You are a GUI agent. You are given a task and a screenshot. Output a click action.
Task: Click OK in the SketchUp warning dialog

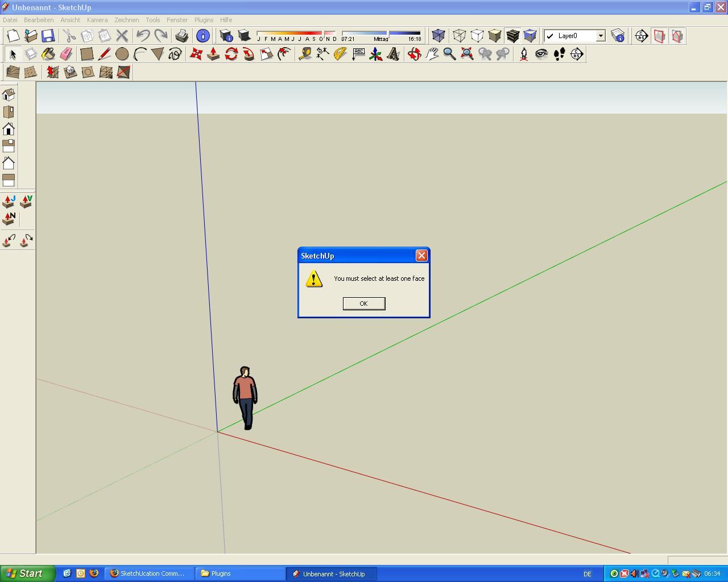coord(363,304)
